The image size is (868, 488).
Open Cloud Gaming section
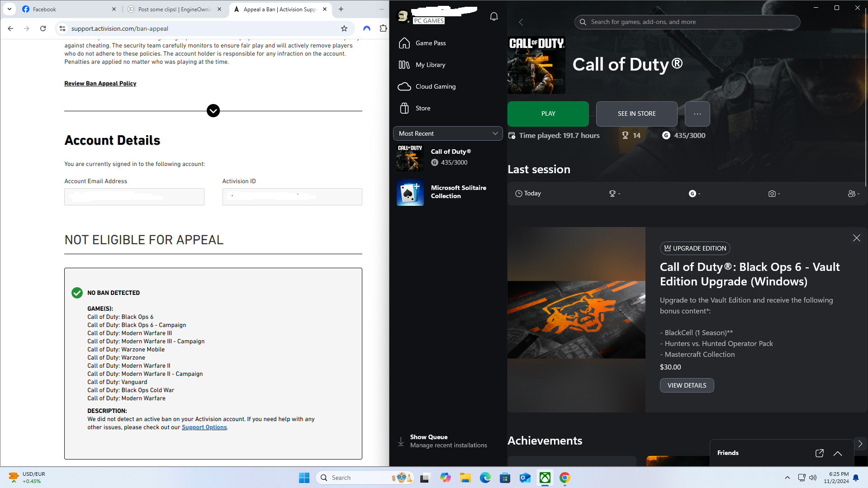coord(448,86)
